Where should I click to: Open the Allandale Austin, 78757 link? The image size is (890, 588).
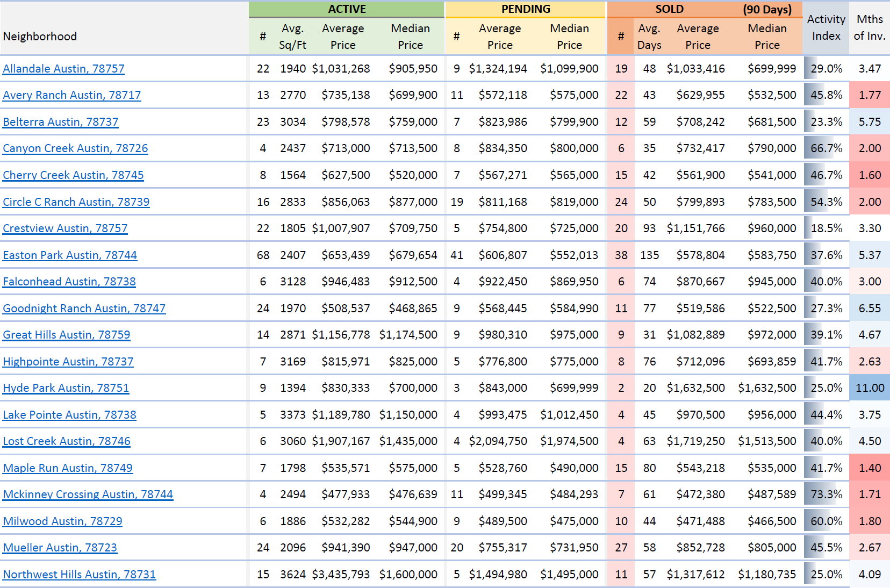point(63,69)
